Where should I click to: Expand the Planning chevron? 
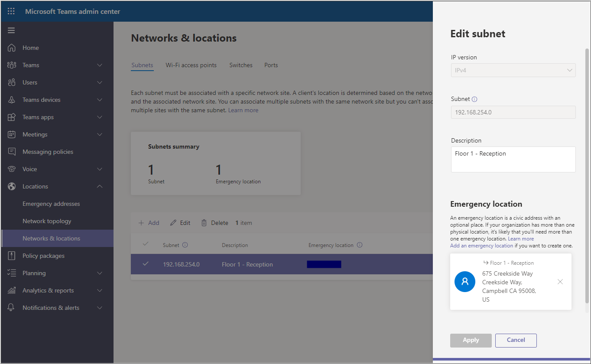click(x=100, y=273)
